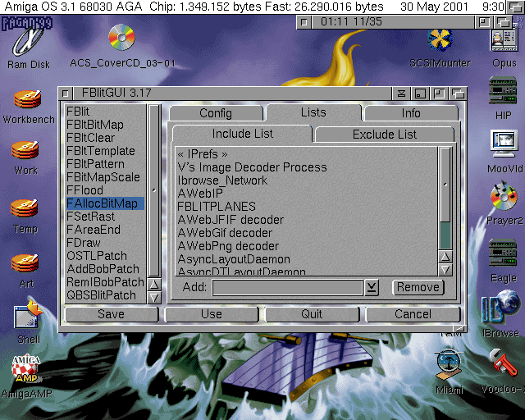Image resolution: width=525 pixels, height=420 pixels.
Task: Select OSTLPatch in the patch list
Action: click(105, 256)
